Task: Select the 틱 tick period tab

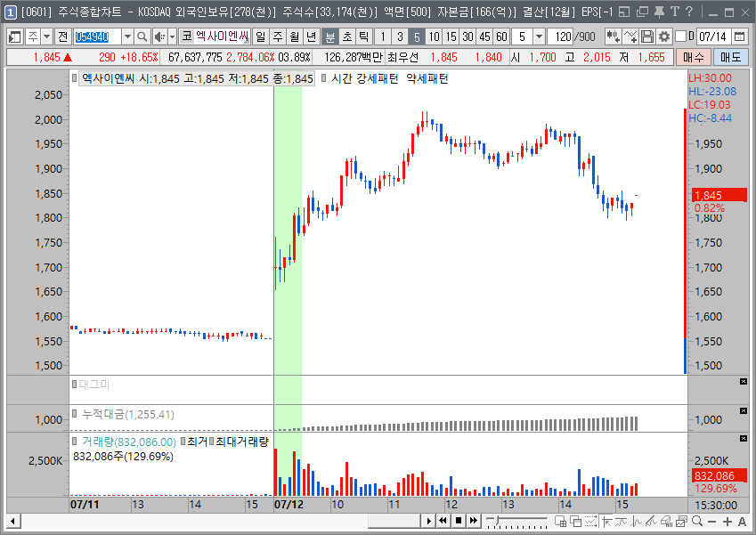Action: 364,36
